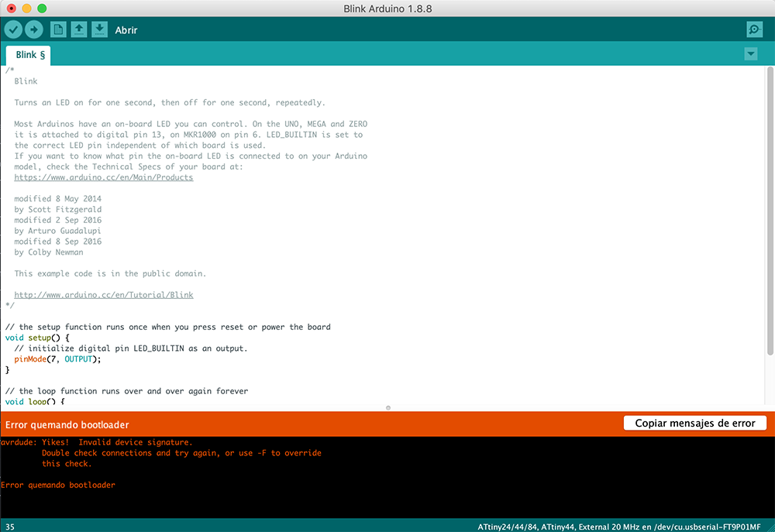775x532 pixels.
Task: Open the Serial Monitor magnifier icon
Action: [x=754, y=29]
